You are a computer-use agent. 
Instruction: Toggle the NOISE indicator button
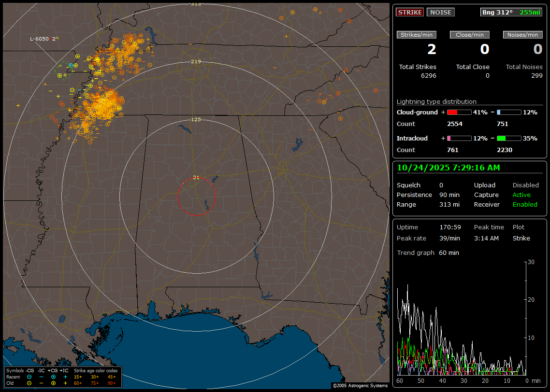point(440,12)
